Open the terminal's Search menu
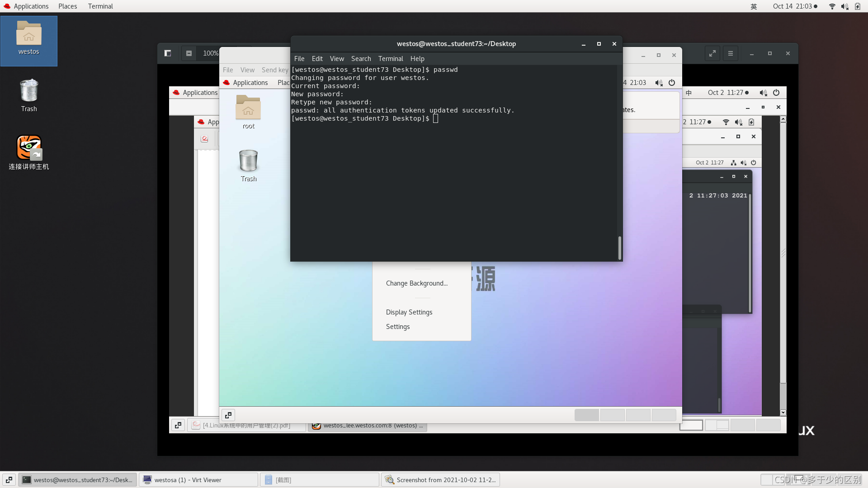 pyautogui.click(x=361, y=59)
